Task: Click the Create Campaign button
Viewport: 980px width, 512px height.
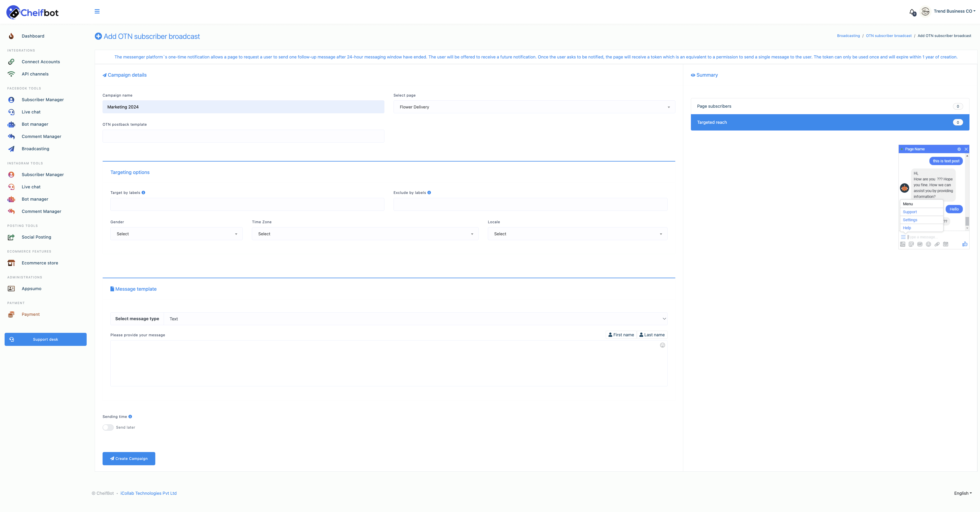Action: click(129, 459)
